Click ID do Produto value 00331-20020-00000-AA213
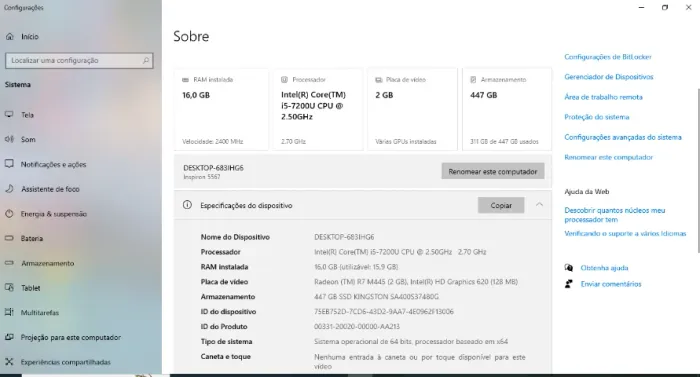This screenshot has width=700, height=377. (357, 327)
